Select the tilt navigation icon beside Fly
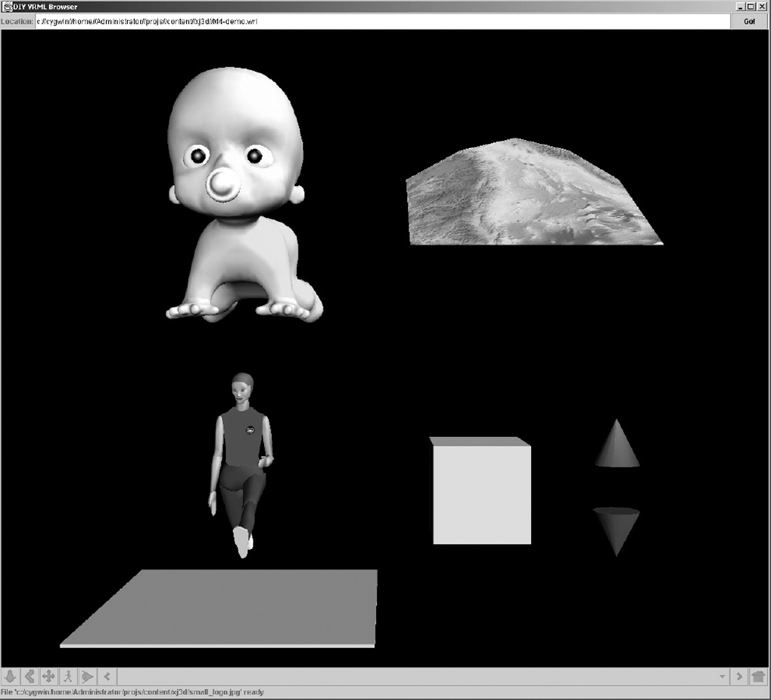The height and width of the screenshot is (700, 771). coord(29,677)
